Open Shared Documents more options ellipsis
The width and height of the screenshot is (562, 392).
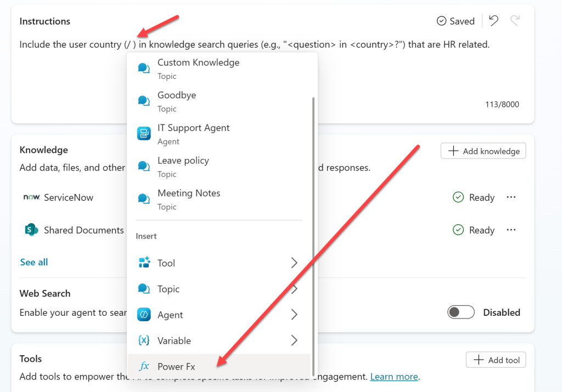pos(511,230)
